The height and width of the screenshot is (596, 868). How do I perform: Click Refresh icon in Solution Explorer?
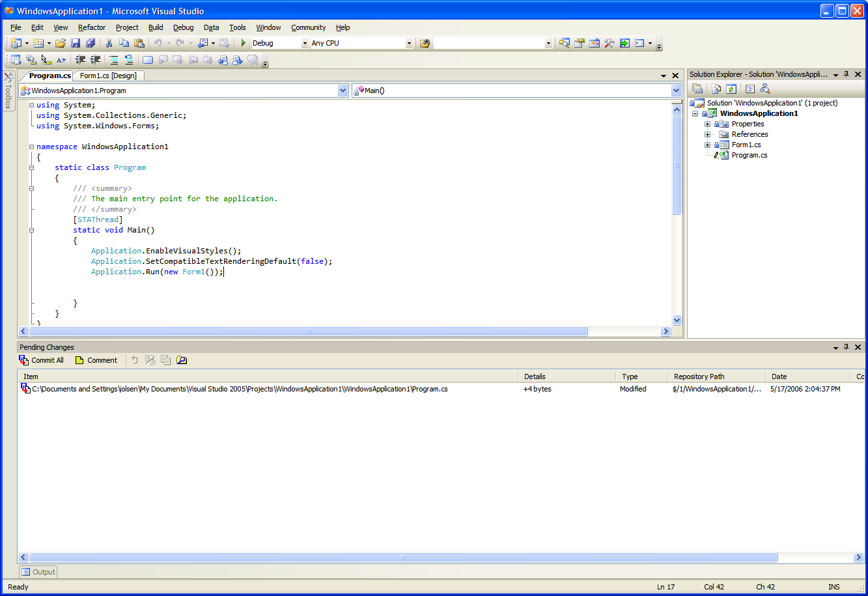point(731,89)
